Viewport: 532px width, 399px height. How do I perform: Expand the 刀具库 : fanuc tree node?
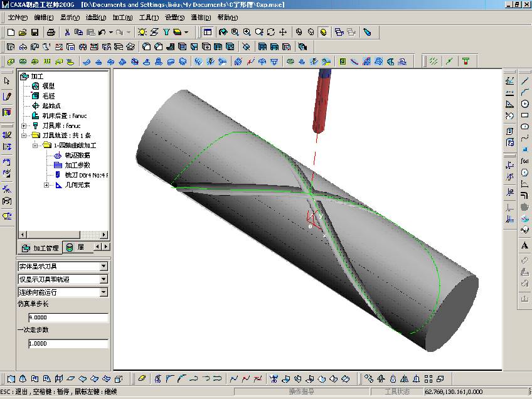(x=24, y=125)
